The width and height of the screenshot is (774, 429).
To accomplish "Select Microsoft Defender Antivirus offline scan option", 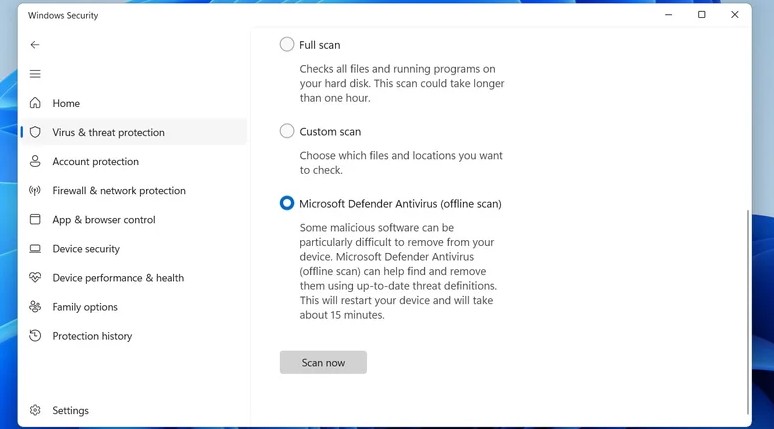I will (x=287, y=203).
